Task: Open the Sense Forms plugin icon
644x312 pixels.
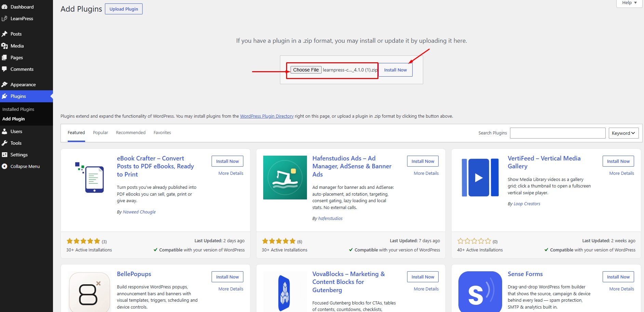Action: [480, 291]
